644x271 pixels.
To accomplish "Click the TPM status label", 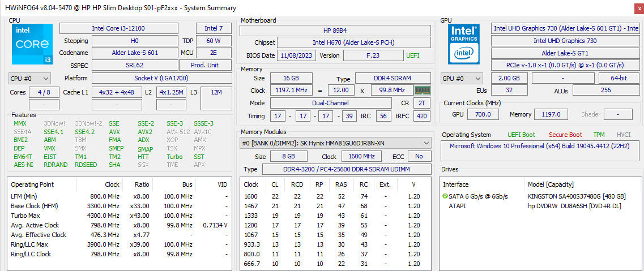I will 599,135.
